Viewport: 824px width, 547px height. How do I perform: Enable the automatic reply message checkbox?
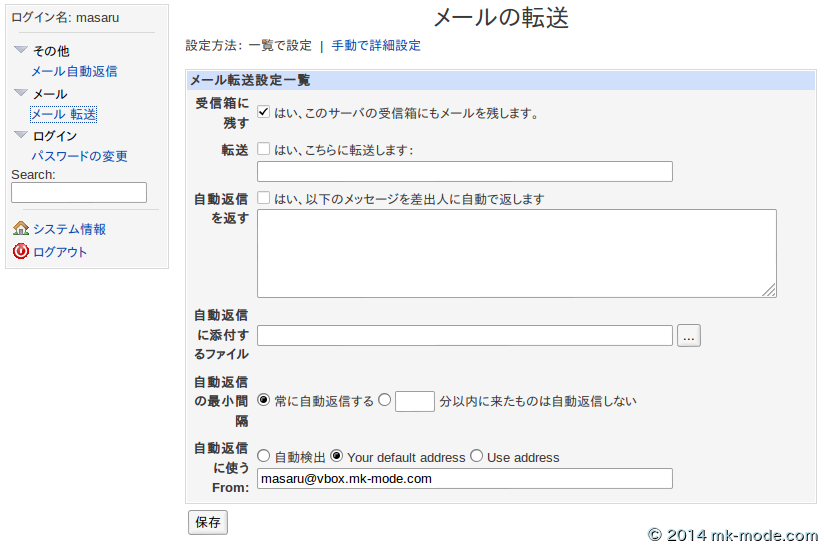(x=264, y=198)
